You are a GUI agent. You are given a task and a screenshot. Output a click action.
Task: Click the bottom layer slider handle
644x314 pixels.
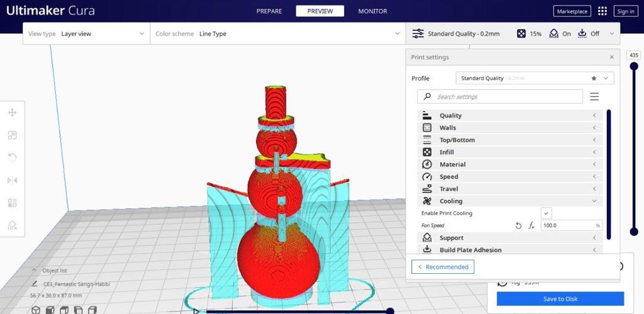pyautogui.click(x=634, y=232)
